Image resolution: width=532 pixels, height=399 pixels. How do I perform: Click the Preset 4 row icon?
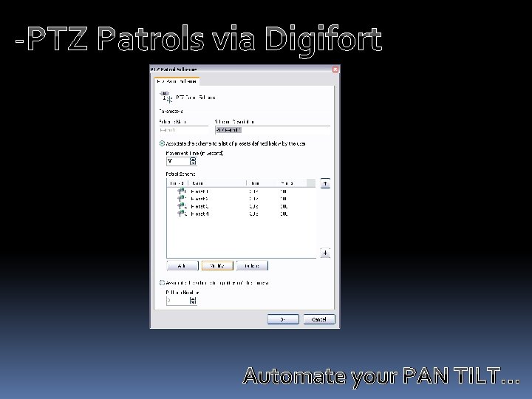point(181,214)
